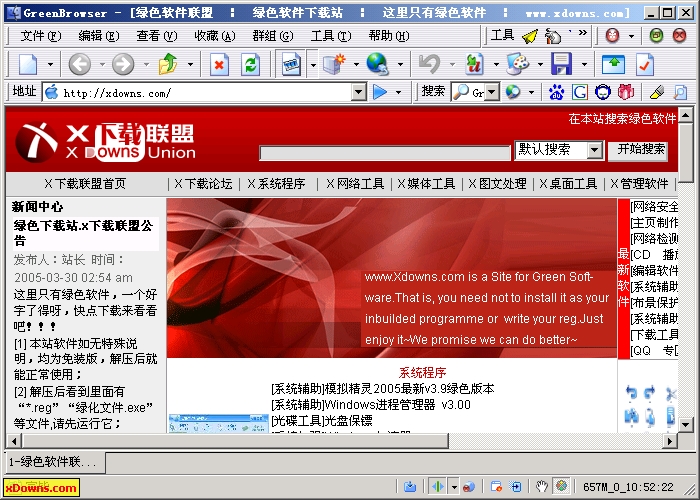The height and width of the screenshot is (500, 700).
Task: Click the green page with red letter icon
Action: (x=475, y=64)
